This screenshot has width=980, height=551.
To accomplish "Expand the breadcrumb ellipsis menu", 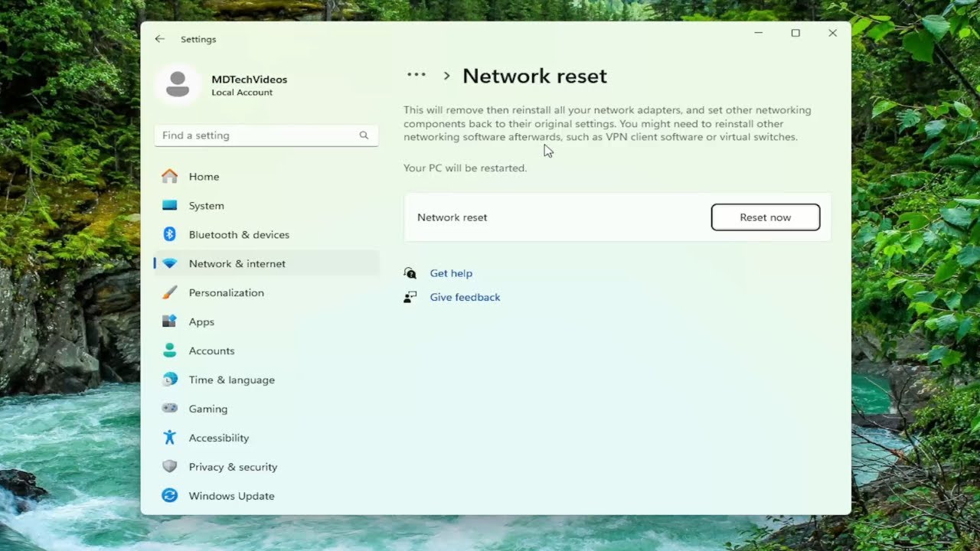I will point(416,75).
